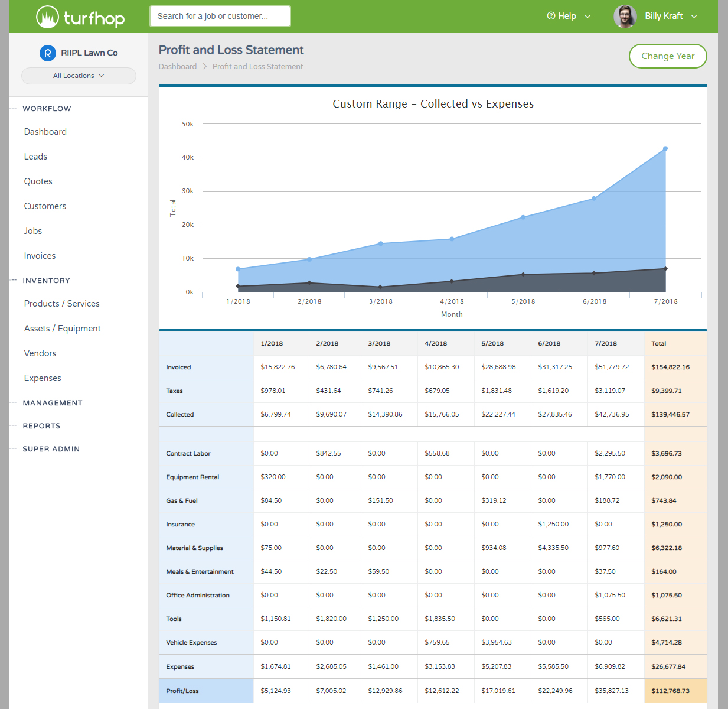This screenshot has width=728, height=709.
Task: Click the job or customer search field
Action: click(220, 16)
